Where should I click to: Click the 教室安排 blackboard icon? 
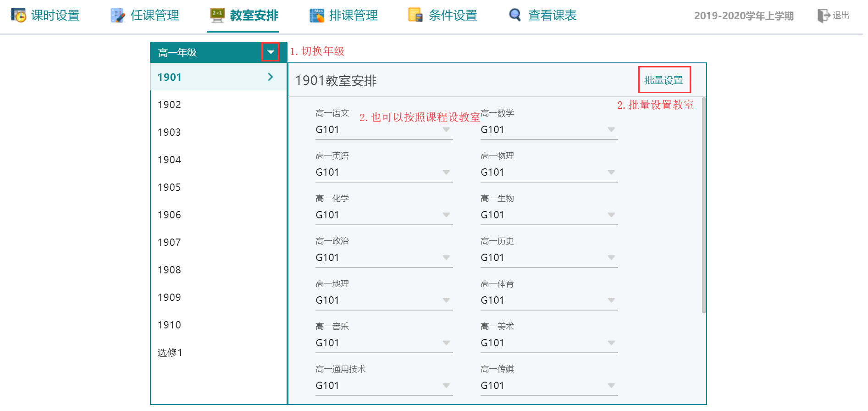point(217,15)
